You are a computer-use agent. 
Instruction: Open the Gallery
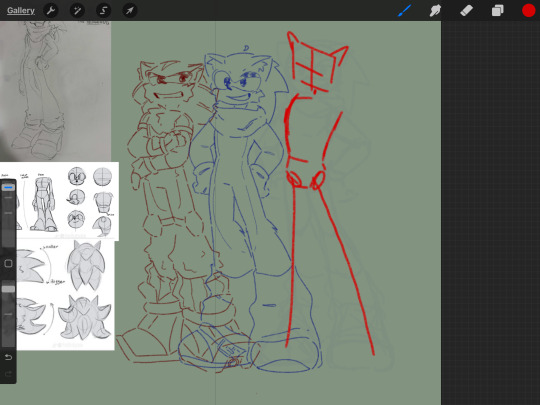pos(21,11)
